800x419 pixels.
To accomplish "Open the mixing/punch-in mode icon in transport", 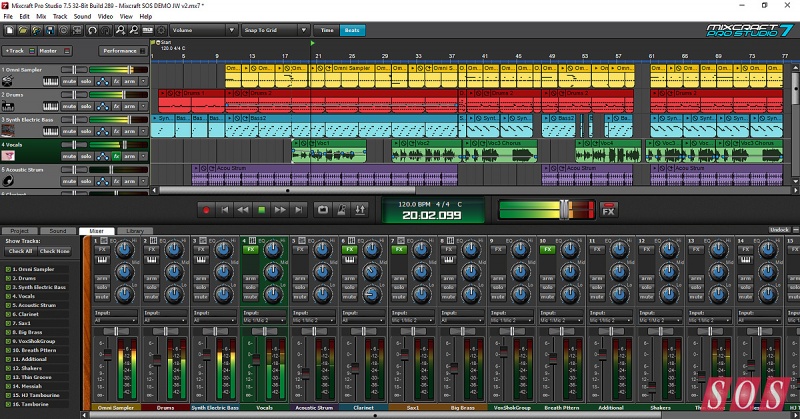I will tap(360, 210).
